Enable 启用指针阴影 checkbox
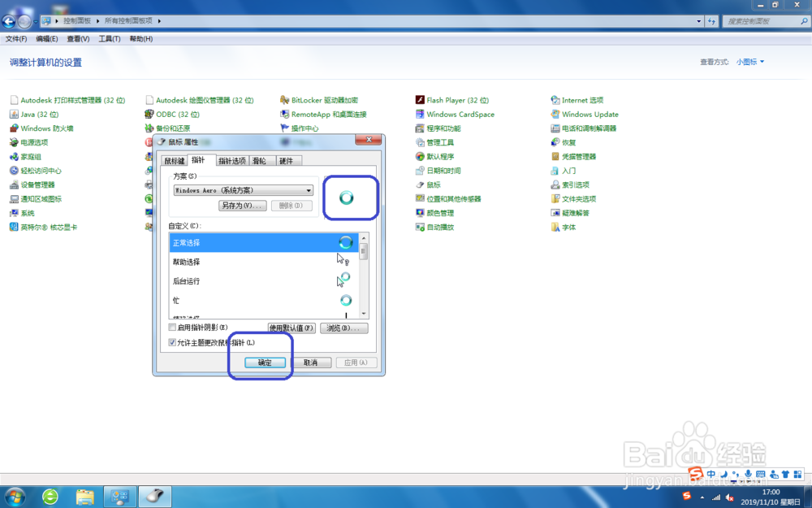This screenshot has width=812, height=508. 172,327
